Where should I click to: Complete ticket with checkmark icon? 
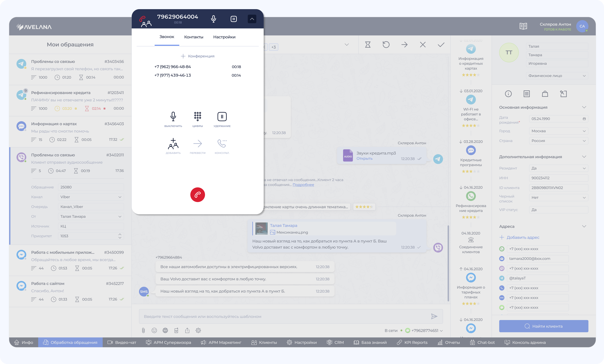coord(441,45)
